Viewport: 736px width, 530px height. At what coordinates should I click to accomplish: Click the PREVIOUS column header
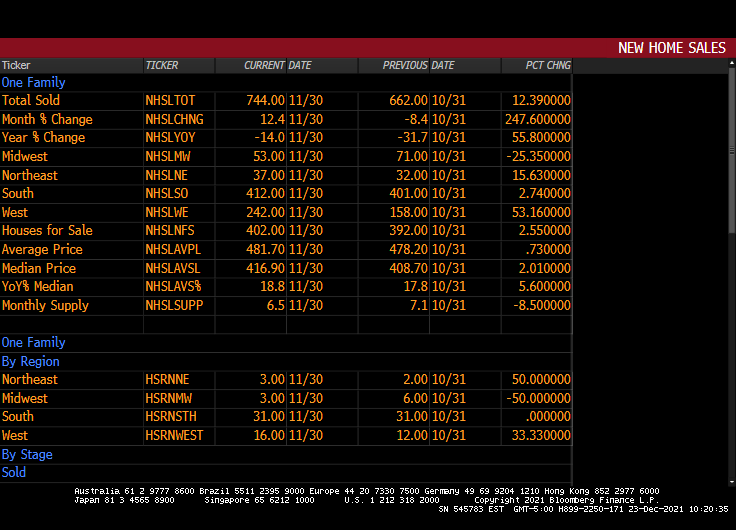(405, 66)
